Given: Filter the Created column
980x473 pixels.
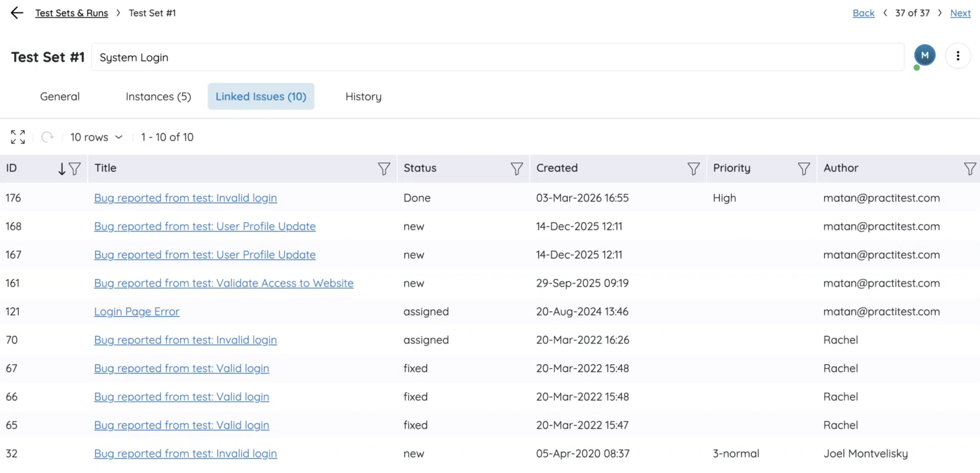Looking at the screenshot, I should click(x=693, y=169).
